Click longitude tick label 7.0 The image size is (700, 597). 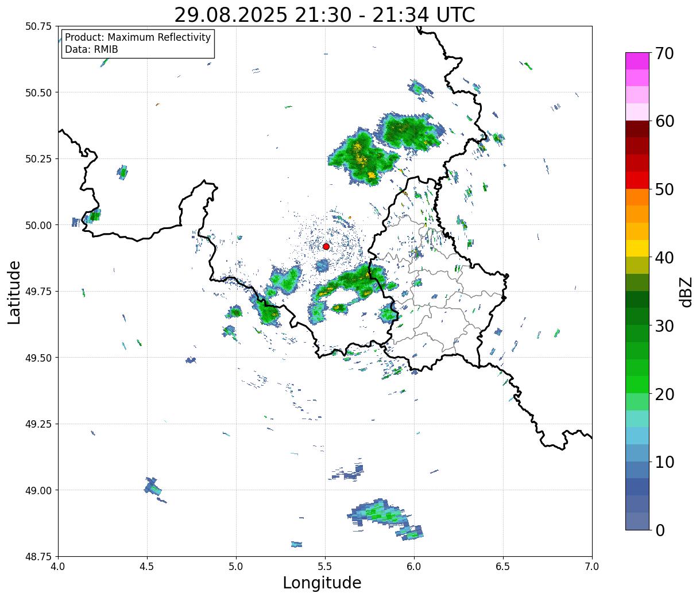pyautogui.click(x=592, y=566)
